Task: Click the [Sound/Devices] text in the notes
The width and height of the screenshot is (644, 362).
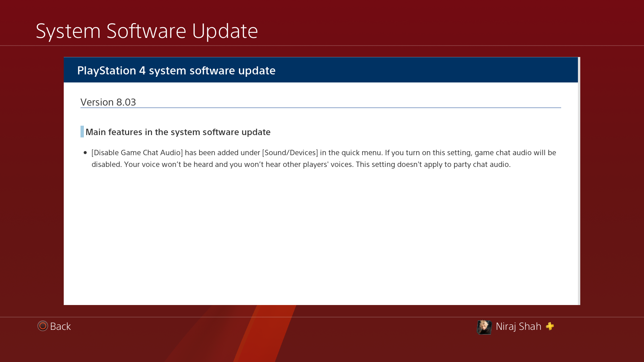Action: tap(290, 153)
